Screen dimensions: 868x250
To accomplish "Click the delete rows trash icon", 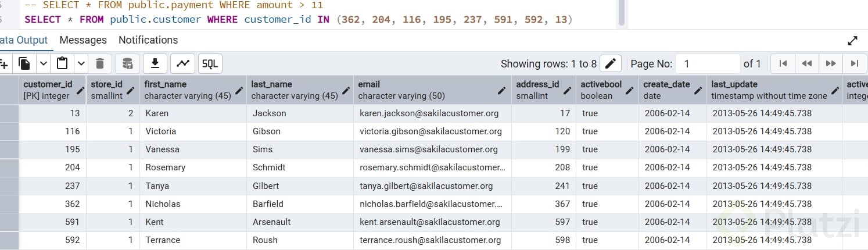I will pyautogui.click(x=100, y=63).
